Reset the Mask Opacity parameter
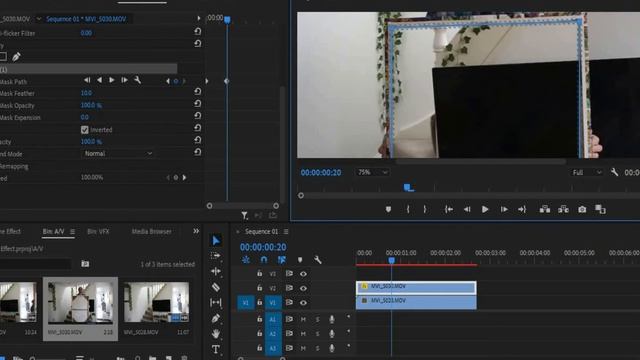640x360 pixels. [198, 104]
